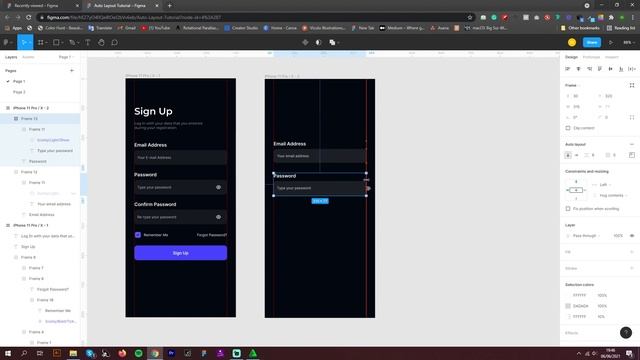Open the Windows Start menu
The height and width of the screenshot is (360, 640).
coord(8,353)
